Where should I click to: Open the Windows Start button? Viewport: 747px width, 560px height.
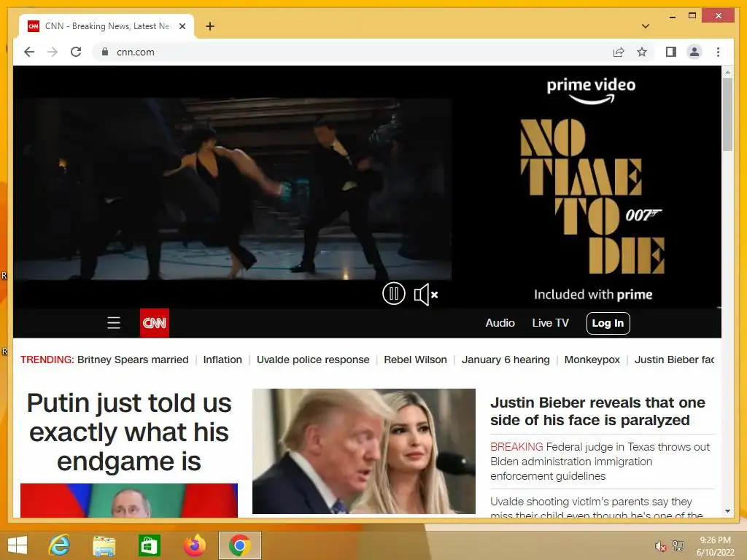pyautogui.click(x=18, y=545)
